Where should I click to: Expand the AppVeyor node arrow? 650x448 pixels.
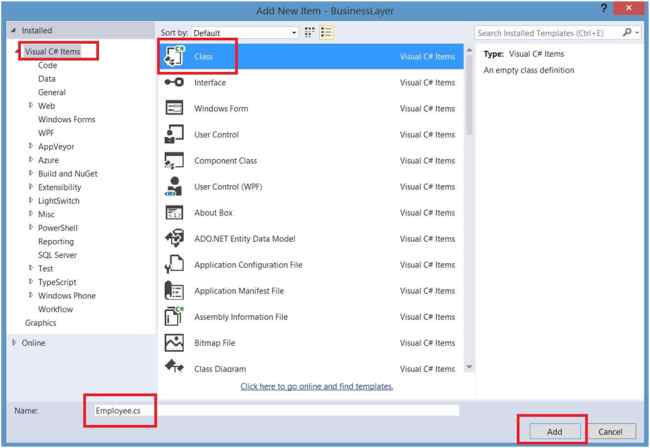(31, 146)
